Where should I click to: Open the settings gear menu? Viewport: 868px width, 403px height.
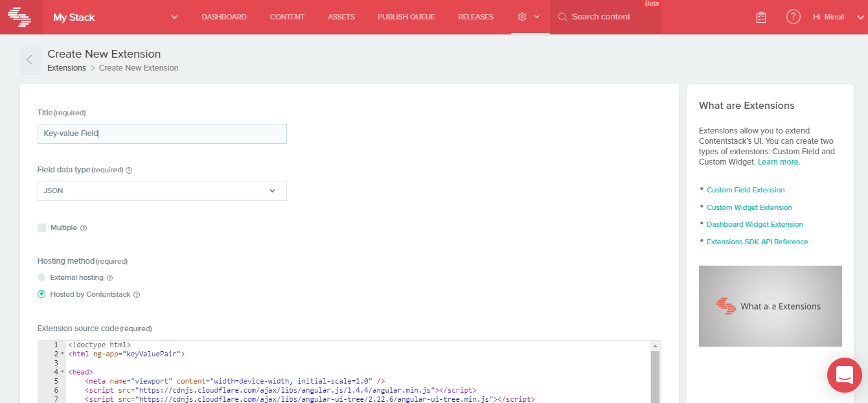pos(522,17)
